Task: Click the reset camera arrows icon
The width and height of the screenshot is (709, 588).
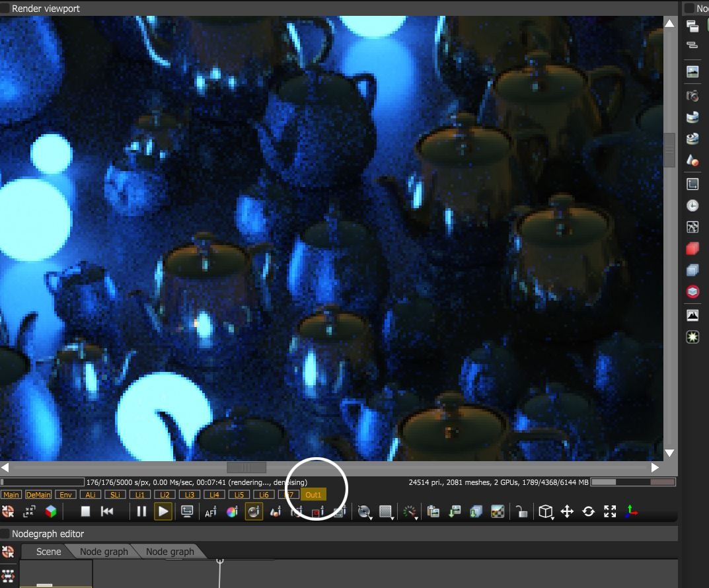Action: [29, 511]
